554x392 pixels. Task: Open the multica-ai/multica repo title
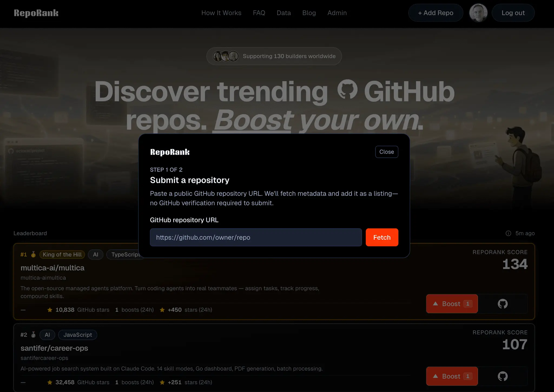click(x=52, y=268)
